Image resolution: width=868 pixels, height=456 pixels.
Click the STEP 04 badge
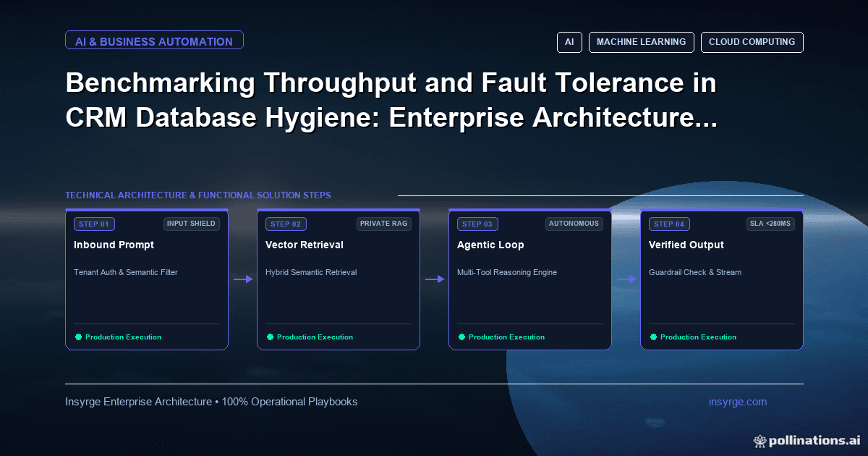coord(669,224)
